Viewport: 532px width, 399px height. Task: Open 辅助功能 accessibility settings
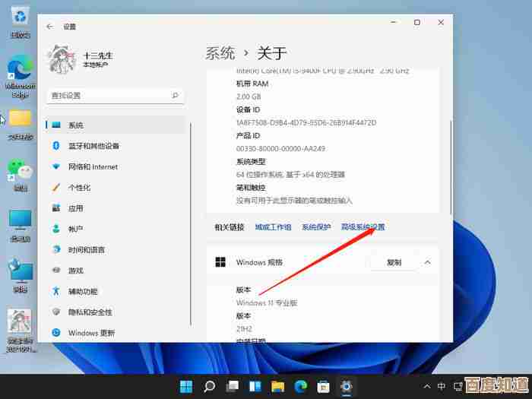tap(83, 291)
